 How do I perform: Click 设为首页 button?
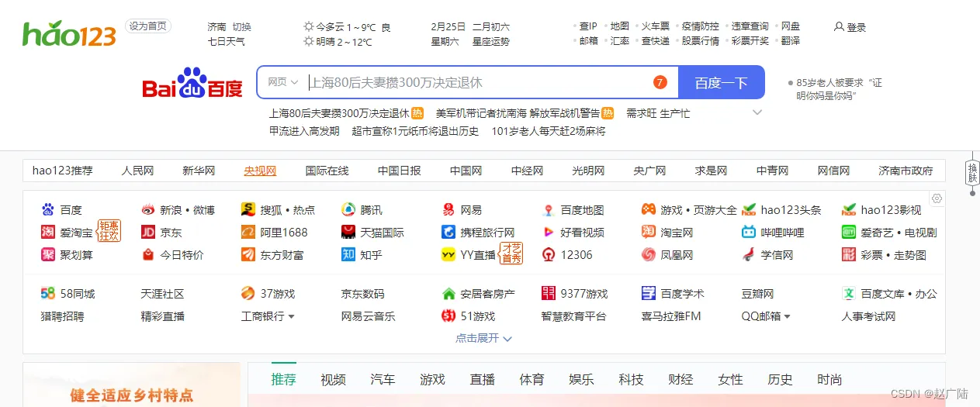pyautogui.click(x=148, y=26)
